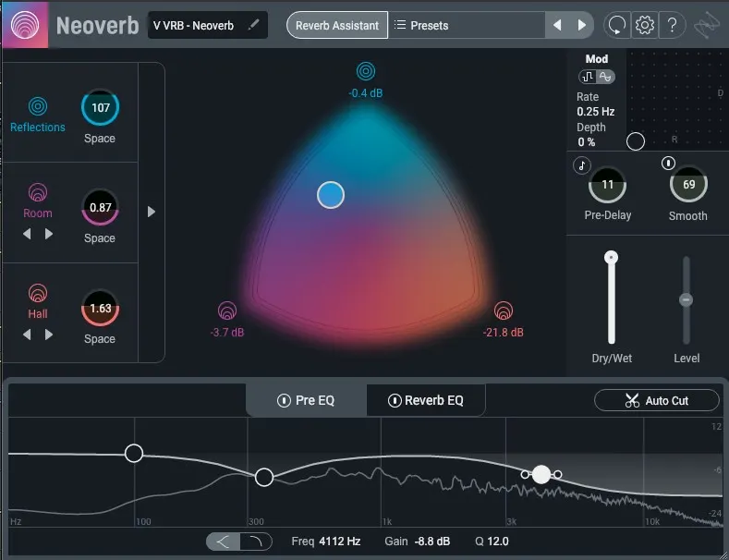Select EQ node near 300 Hz
The height and width of the screenshot is (560, 729).
point(264,477)
